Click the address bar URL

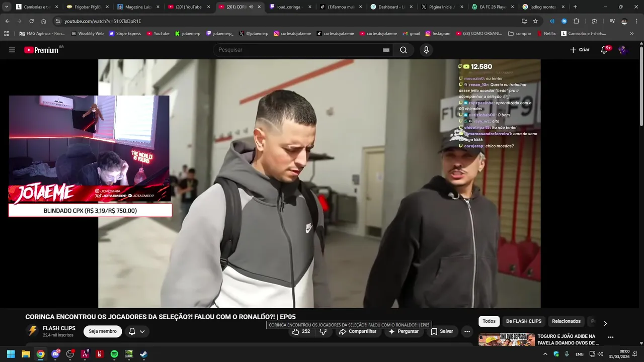[103, 21]
